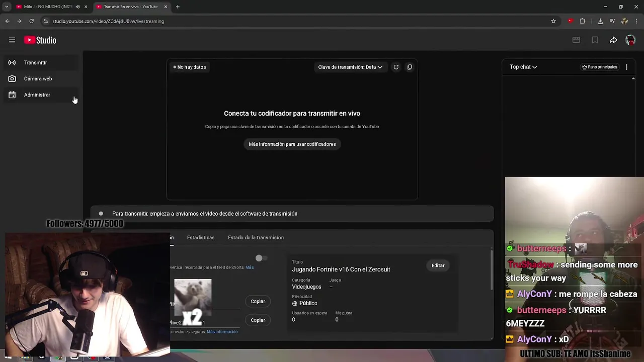Open Cámara web in the sidebar

[x=41, y=78]
